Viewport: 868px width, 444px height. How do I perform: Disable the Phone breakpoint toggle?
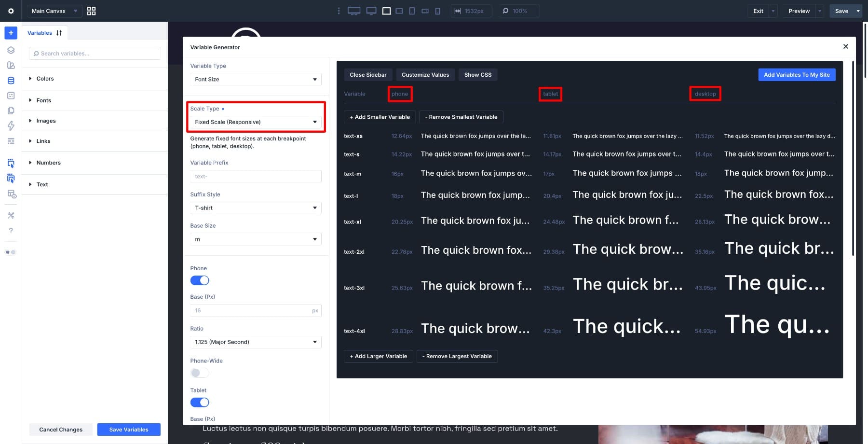pyautogui.click(x=200, y=280)
